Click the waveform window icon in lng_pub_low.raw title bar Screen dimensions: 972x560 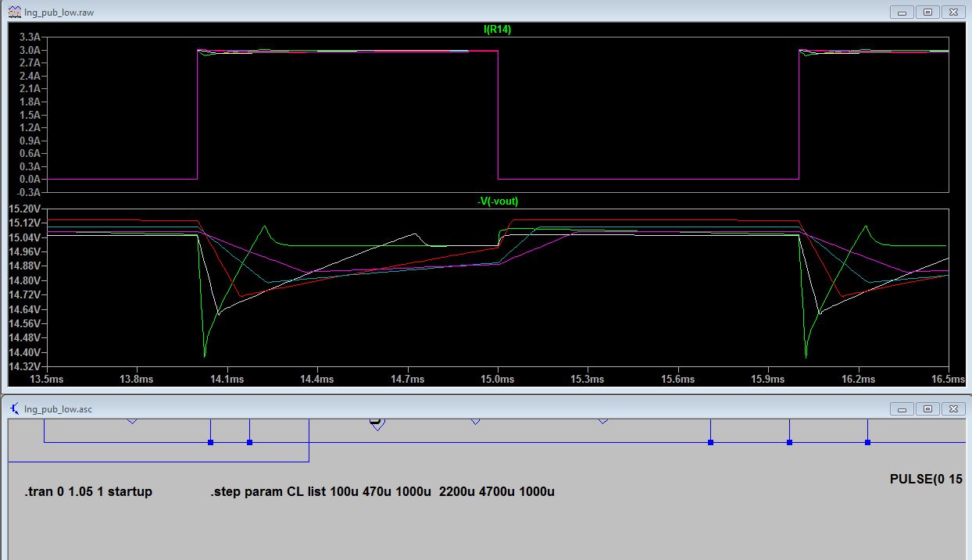coord(14,12)
